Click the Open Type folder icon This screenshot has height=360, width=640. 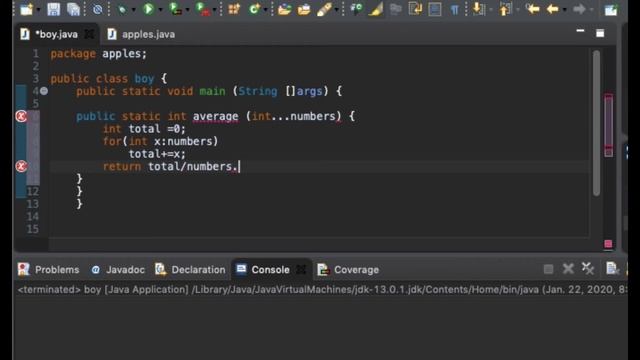point(284,9)
